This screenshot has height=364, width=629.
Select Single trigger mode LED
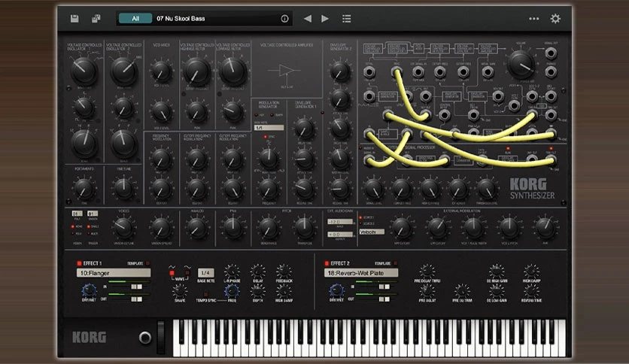click(88, 226)
